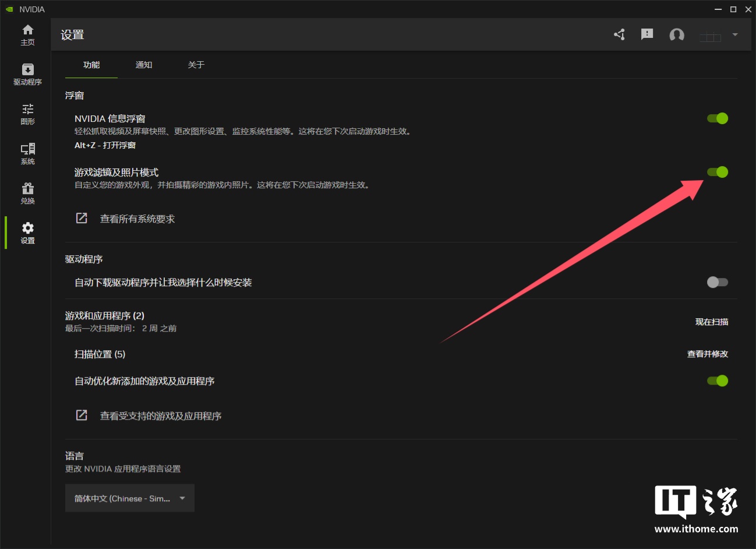
Task: Select the 驱动程序 (Drivers) sidebar icon
Action: [x=27, y=73]
